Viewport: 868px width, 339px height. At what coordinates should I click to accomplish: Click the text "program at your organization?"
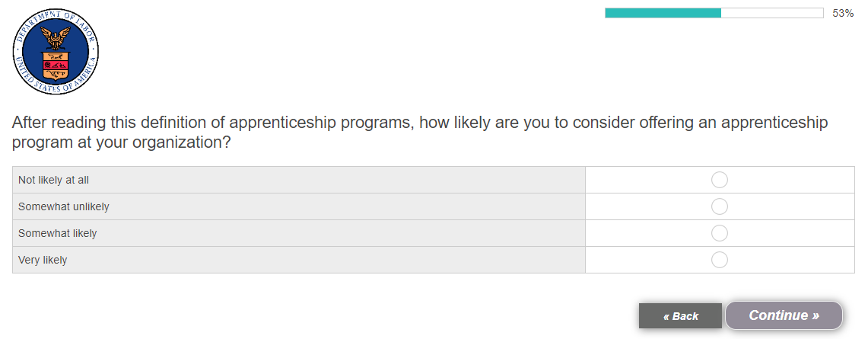[122, 142]
